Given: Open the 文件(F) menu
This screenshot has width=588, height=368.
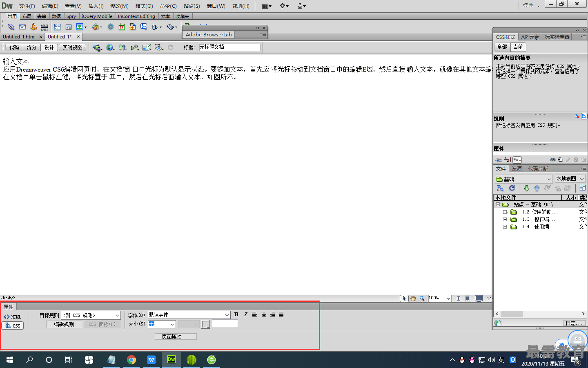Looking at the screenshot, I should tap(27, 6).
